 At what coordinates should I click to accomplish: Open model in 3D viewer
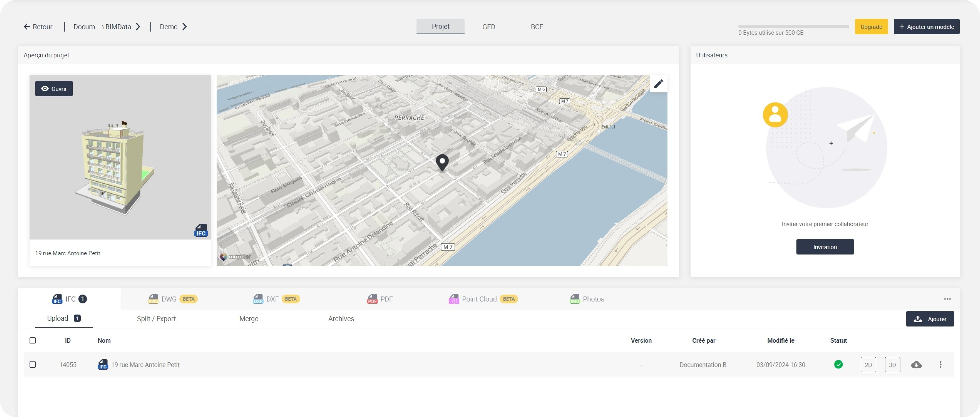(x=893, y=365)
